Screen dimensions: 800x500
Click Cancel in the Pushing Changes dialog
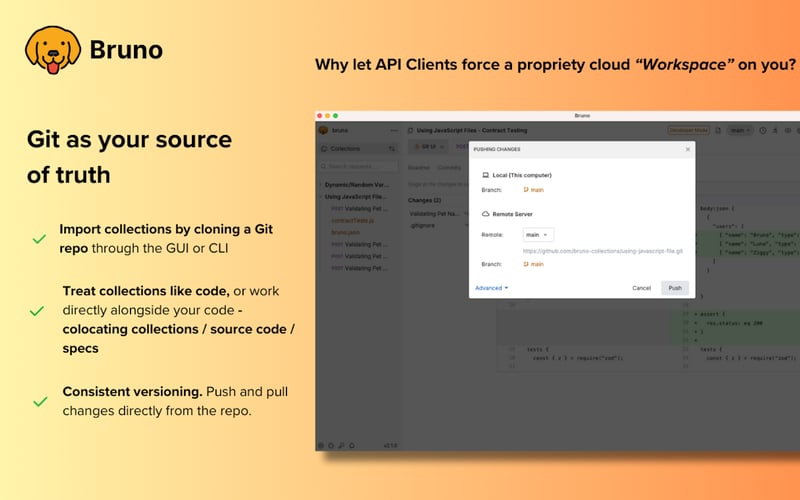641,288
